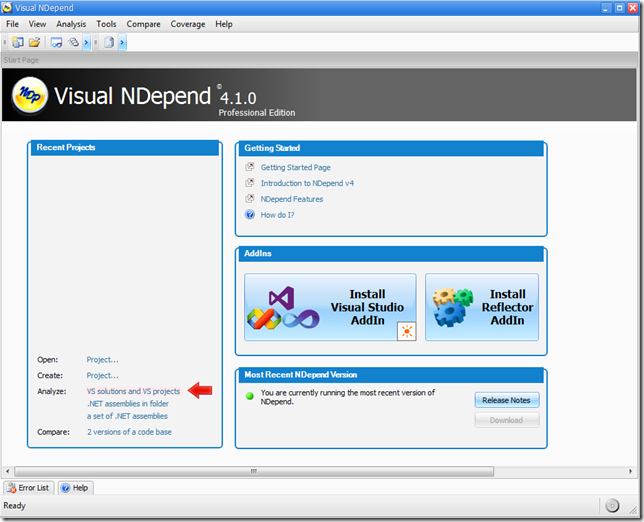Click the assemblies toolbar icon with overlapping boxes
This screenshot has width=644, height=522.
(x=73, y=42)
